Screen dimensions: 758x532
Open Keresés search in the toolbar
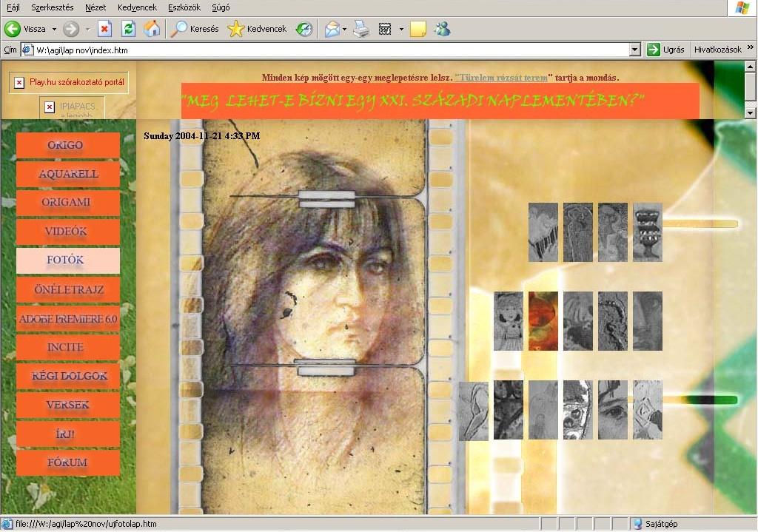(x=195, y=29)
